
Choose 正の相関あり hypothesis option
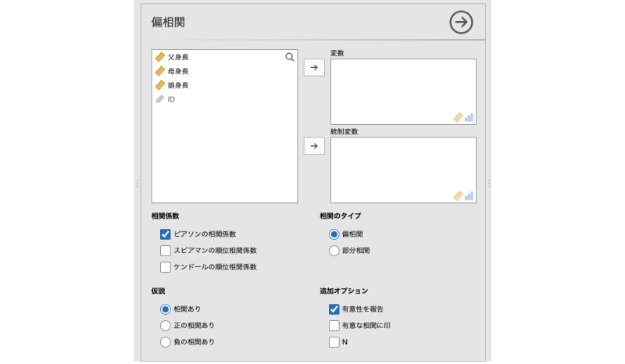click(165, 325)
